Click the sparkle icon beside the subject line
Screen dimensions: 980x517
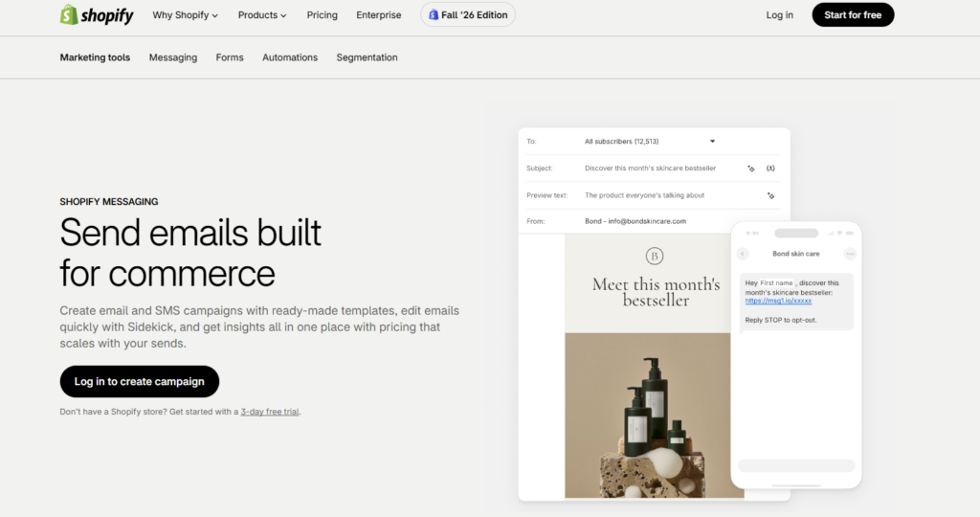click(x=751, y=169)
